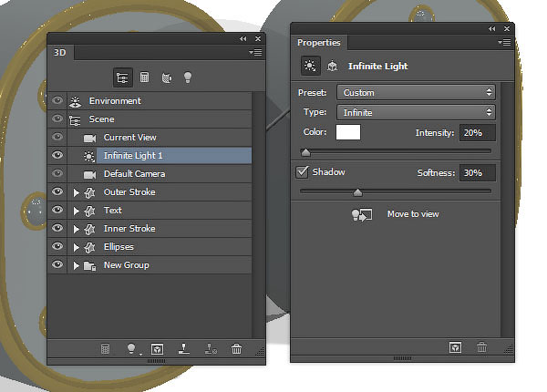This screenshot has width=547, height=392.
Task: Click the Softness slider handle
Action: pos(357,192)
